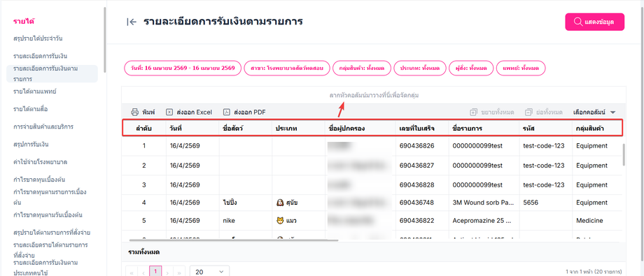Click the แสดงข้อมูล search button

[595, 22]
